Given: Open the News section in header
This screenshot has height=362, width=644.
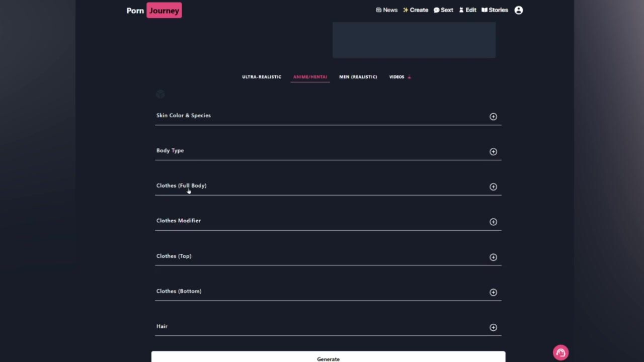Looking at the screenshot, I should pos(386,10).
